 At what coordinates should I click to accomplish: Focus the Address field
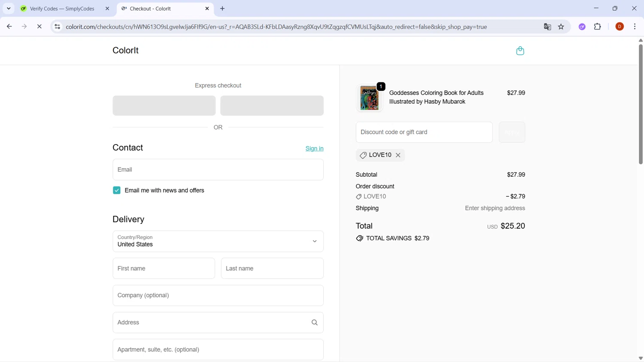tap(218, 323)
